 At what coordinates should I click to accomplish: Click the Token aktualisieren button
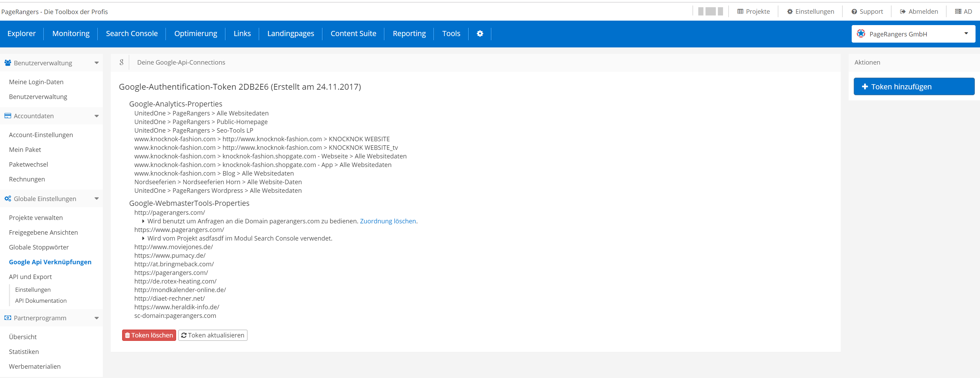point(213,335)
